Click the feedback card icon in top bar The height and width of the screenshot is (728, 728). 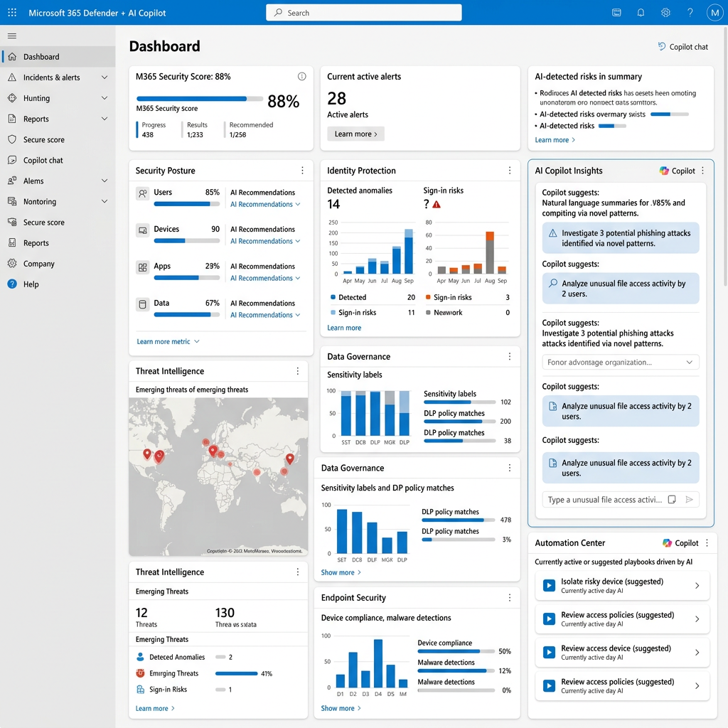(616, 13)
